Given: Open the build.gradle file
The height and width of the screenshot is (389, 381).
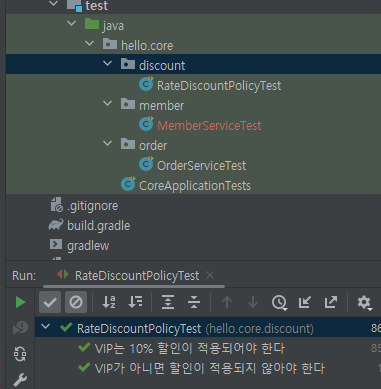Looking at the screenshot, I should pos(99,226).
